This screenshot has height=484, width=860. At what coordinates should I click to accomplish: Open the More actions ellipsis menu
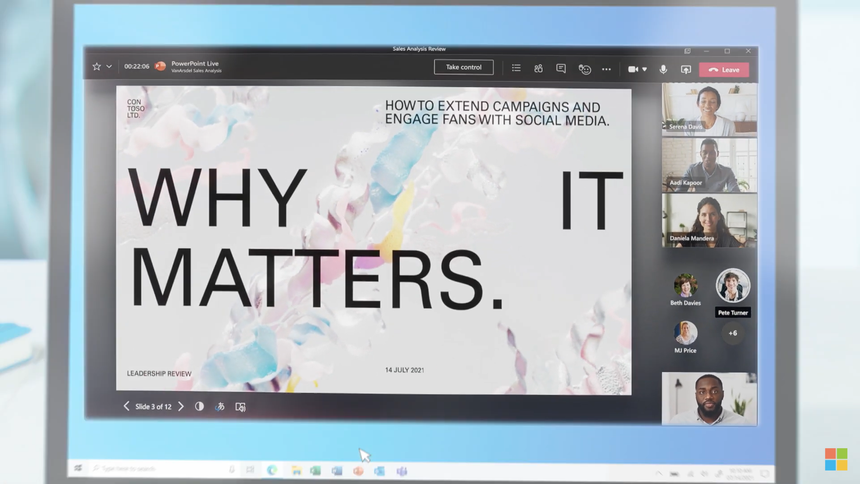coord(607,69)
